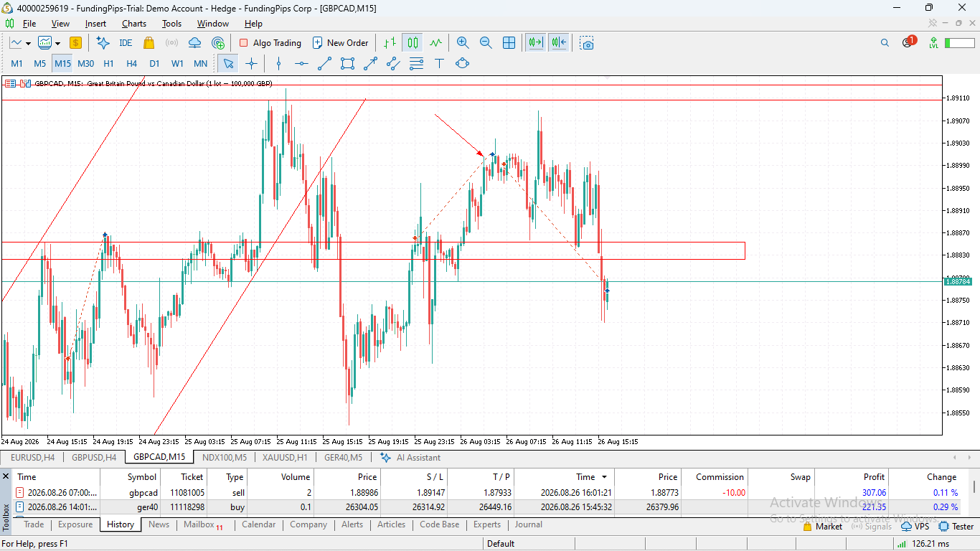Switch chart to line chart mode
This screenshot has height=551, width=980.
435,43
